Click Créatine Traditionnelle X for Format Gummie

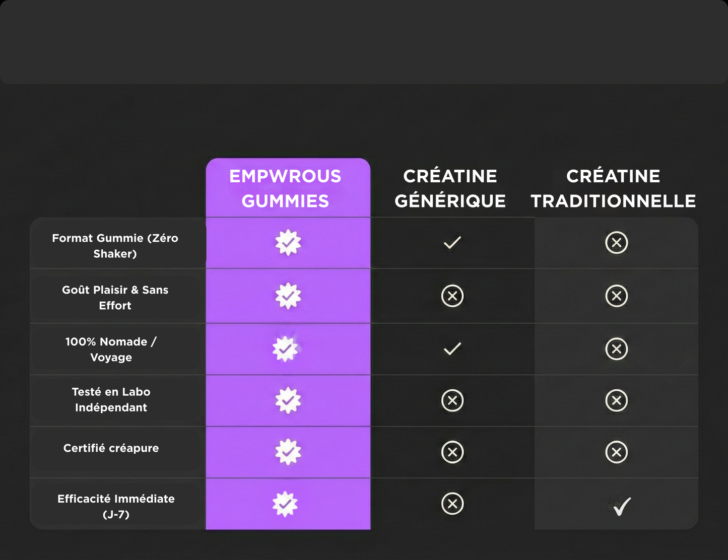[616, 243]
